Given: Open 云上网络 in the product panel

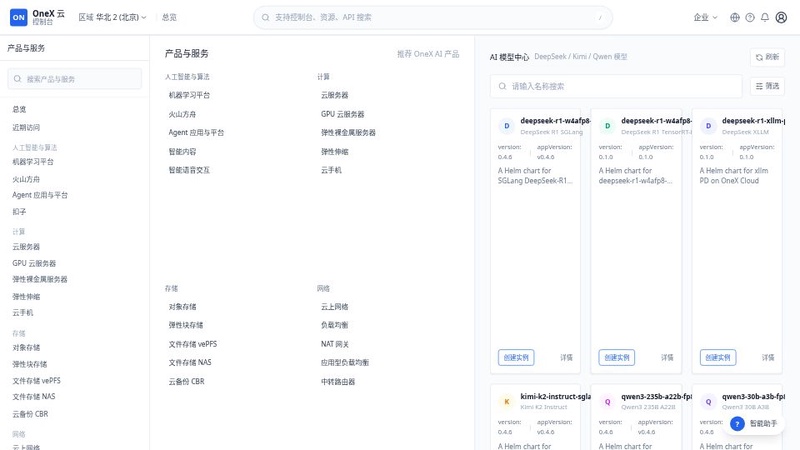Looking at the screenshot, I should 334,307.
